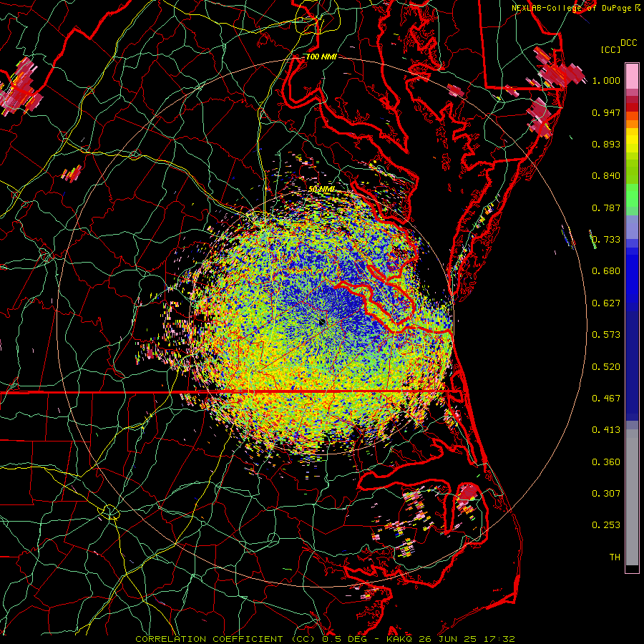Click the 0.520 scale value
The image size is (644, 644).
[606, 367]
